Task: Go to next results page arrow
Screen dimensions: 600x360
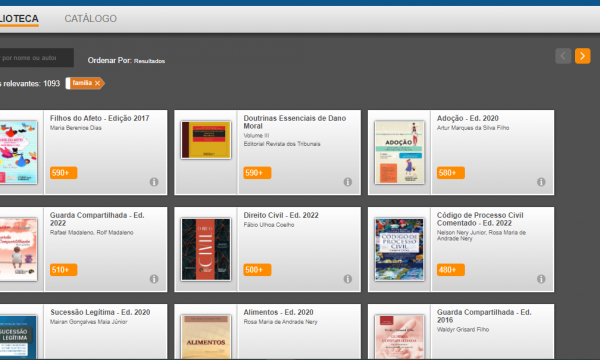Action: (582, 56)
